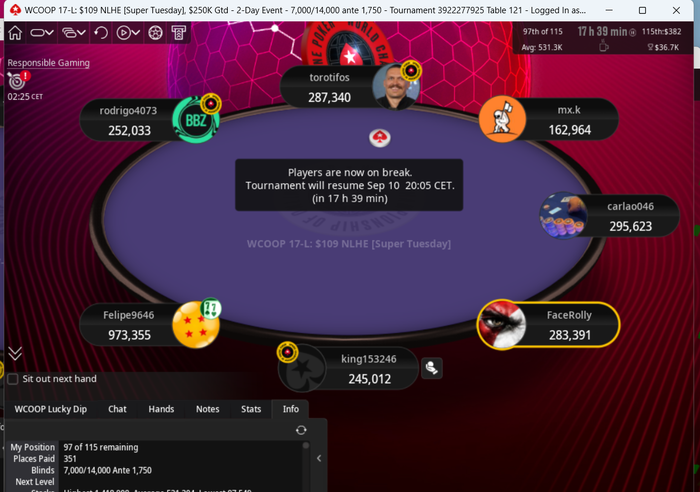The width and height of the screenshot is (700, 492).
Task: Open the Responsible Gaming link
Action: 48,63
